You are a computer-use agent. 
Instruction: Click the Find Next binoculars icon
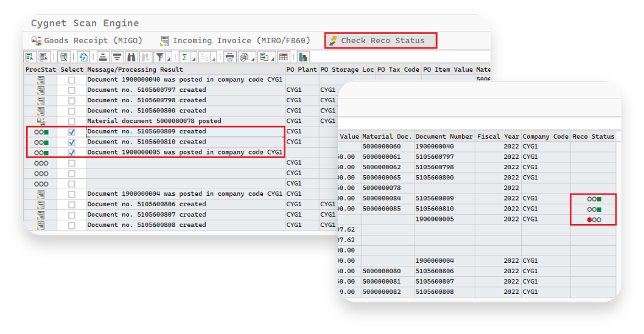point(145,57)
